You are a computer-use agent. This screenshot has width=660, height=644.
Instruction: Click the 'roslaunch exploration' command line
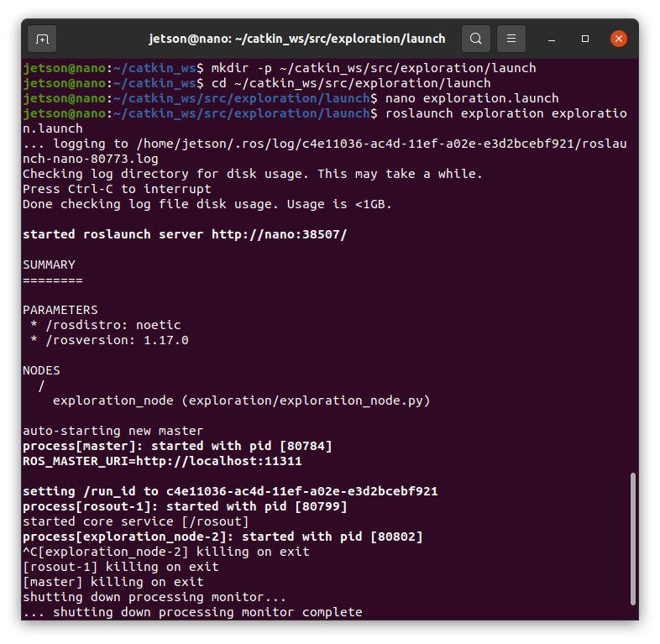pyautogui.click(x=324, y=121)
